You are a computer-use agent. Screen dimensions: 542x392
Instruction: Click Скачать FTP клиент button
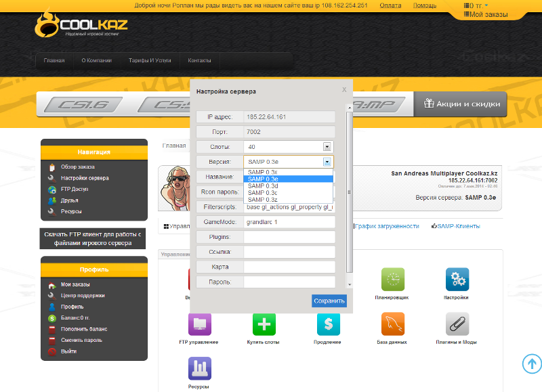pyautogui.click(x=93, y=239)
